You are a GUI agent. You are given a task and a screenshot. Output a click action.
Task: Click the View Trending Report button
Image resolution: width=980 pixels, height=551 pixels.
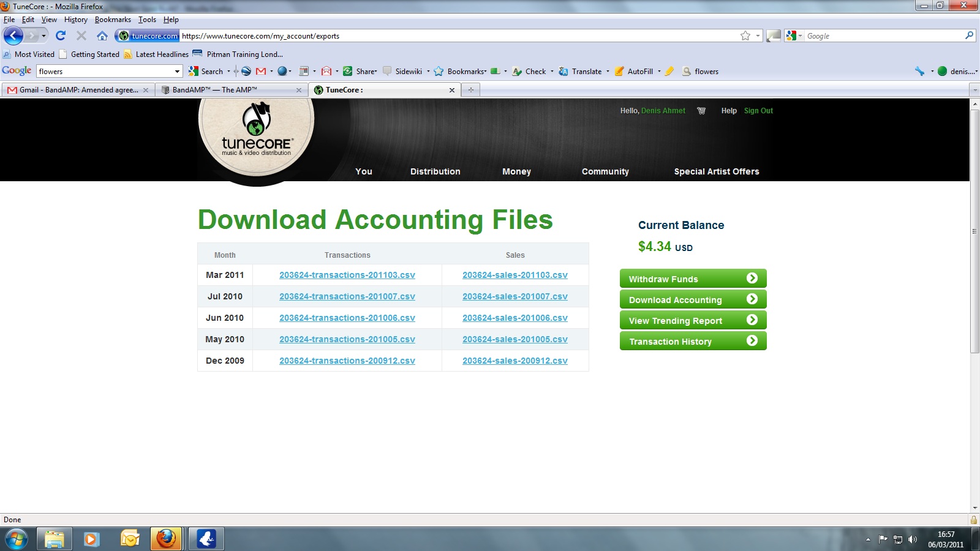click(693, 320)
